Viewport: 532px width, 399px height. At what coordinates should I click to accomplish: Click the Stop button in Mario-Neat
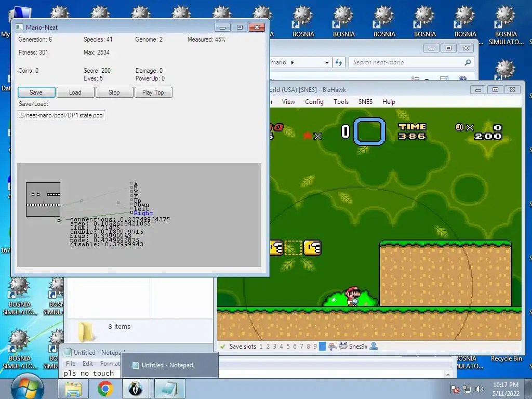[114, 92]
